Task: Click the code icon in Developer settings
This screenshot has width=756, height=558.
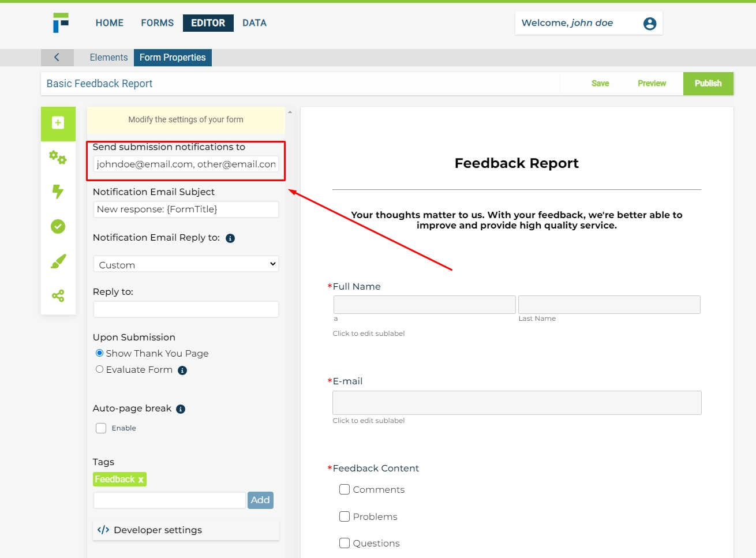Action: (x=103, y=530)
